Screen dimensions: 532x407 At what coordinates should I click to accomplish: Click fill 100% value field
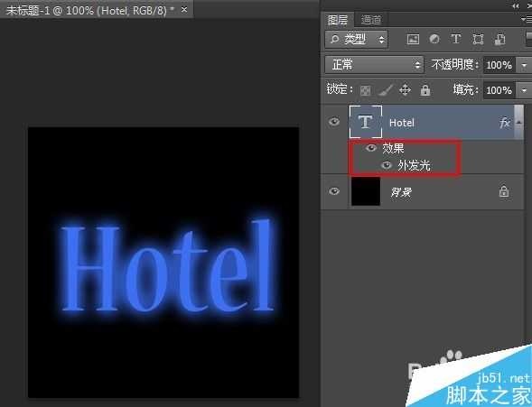click(499, 90)
